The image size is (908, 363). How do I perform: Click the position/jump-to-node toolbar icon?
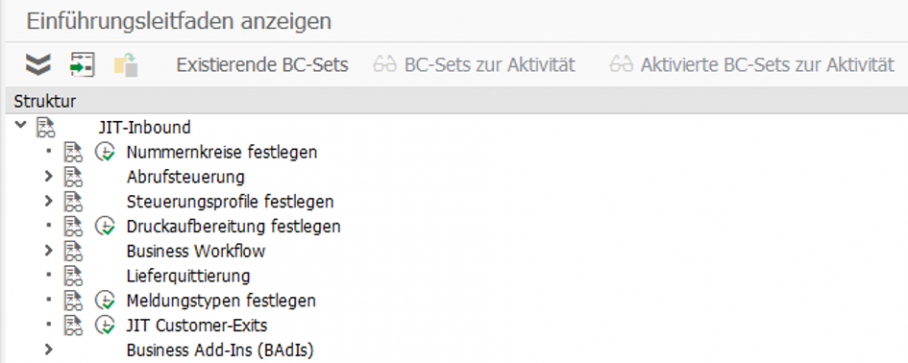[x=82, y=64]
